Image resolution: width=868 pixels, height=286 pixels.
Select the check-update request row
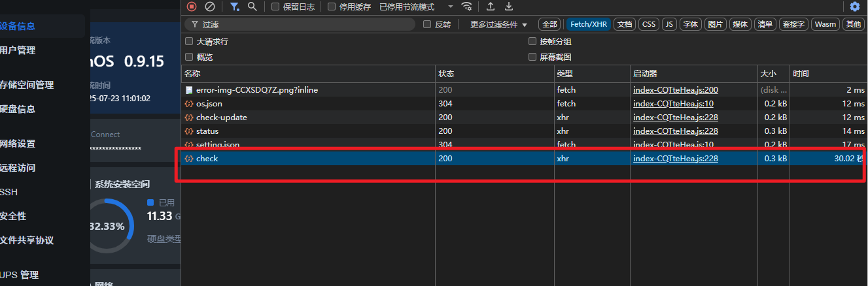(524, 118)
